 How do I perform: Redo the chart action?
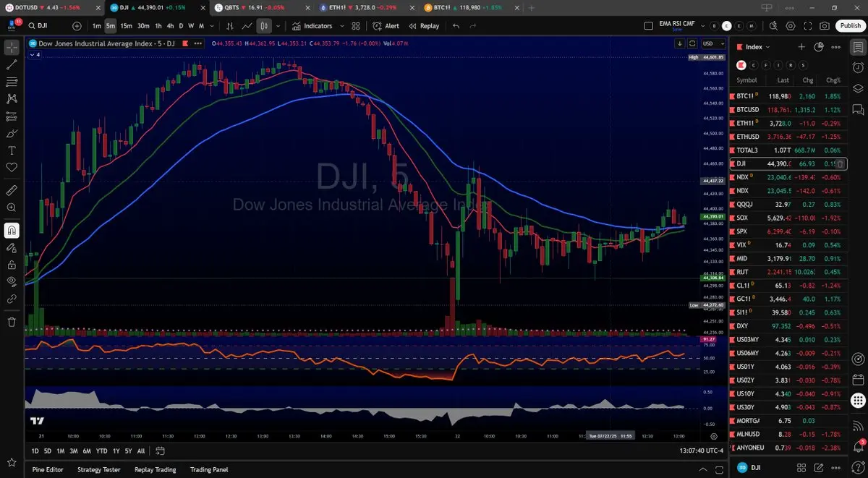(x=473, y=26)
